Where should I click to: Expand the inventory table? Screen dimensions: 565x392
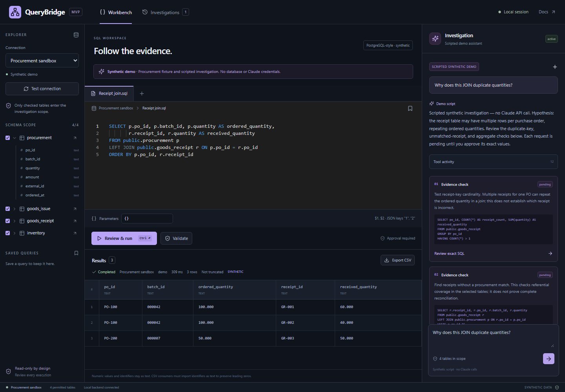click(x=15, y=233)
